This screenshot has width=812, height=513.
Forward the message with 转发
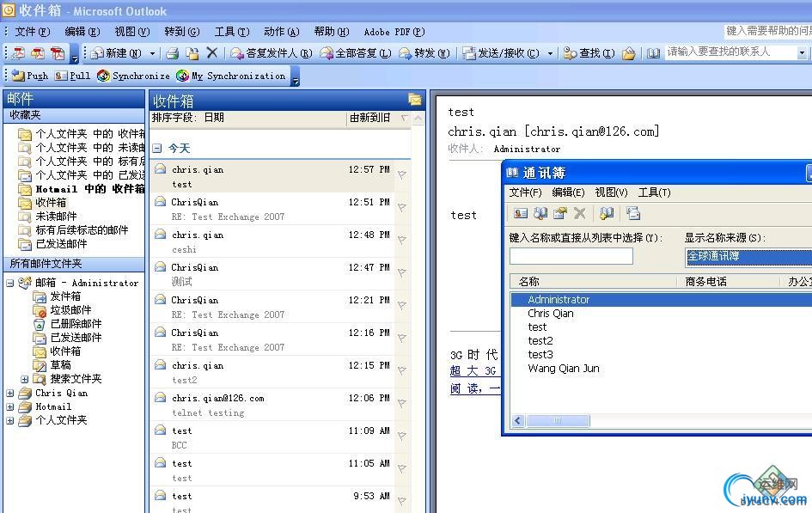[424, 52]
